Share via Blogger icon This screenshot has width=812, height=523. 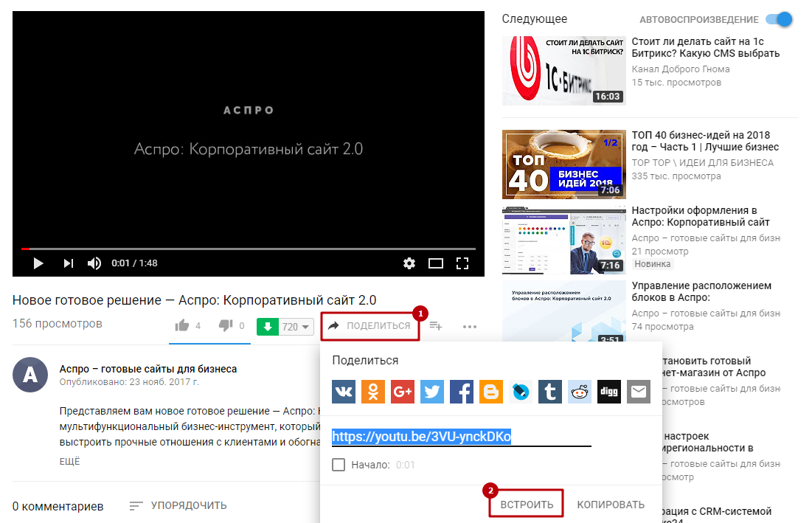point(491,392)
